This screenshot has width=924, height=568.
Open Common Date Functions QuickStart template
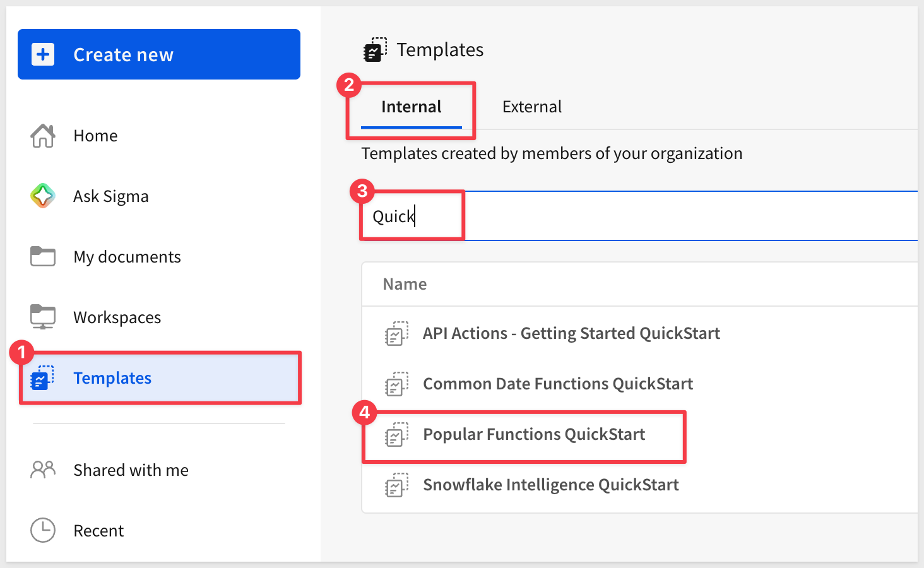tap(558, 384)
